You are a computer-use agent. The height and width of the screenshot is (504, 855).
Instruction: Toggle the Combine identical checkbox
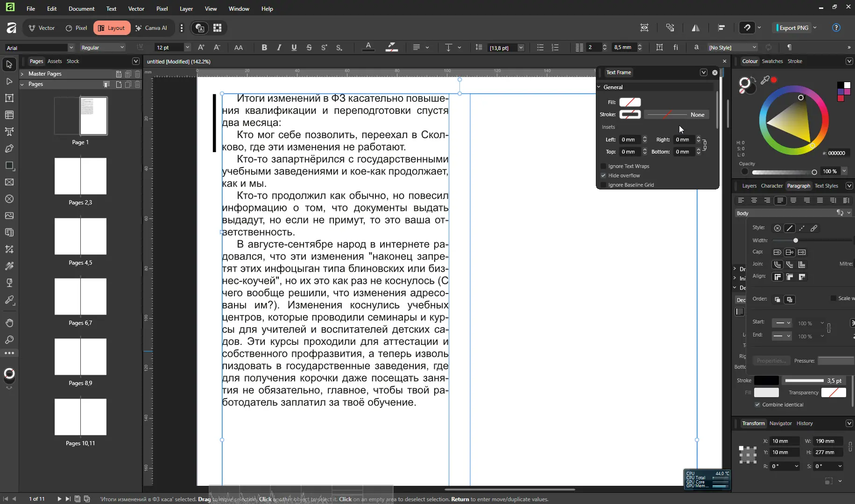point(757,405)
